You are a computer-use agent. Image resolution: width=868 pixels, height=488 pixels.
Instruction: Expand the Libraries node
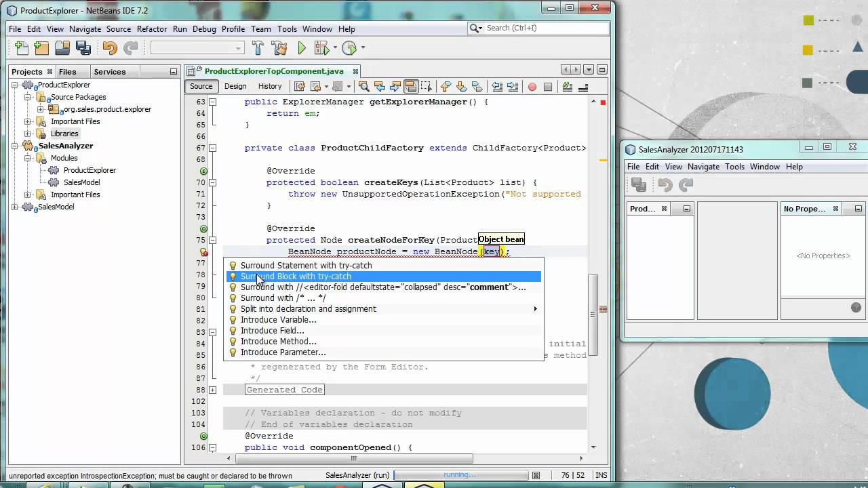point(28,134)
